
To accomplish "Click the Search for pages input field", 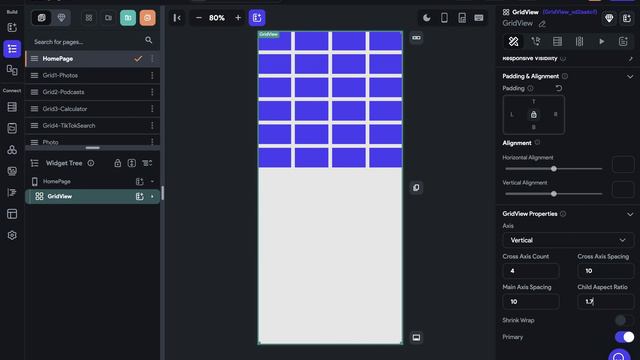I will coord(88,42).
